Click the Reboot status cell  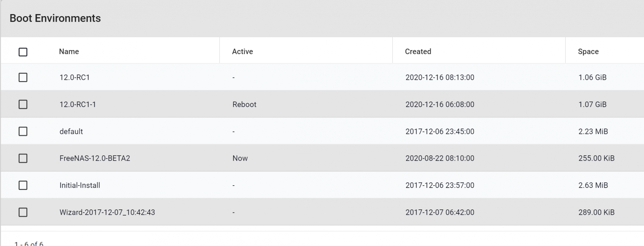(245, 104)
